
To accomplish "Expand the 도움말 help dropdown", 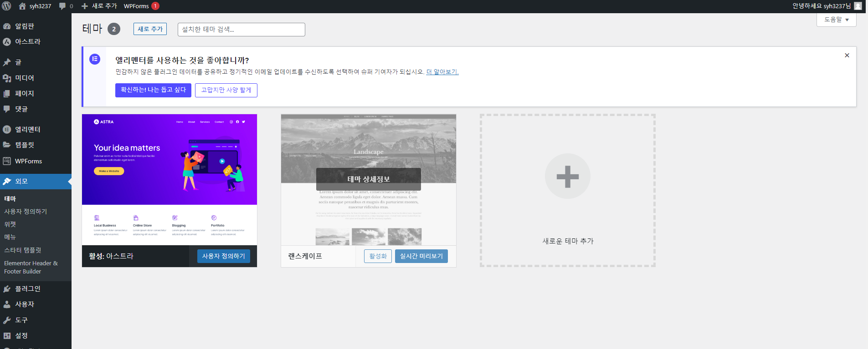I will pos(837,20).
